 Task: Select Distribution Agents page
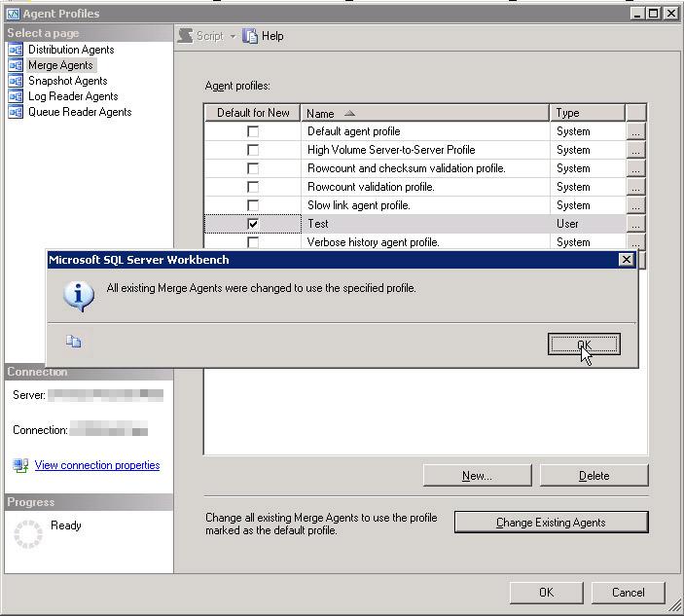71,50
